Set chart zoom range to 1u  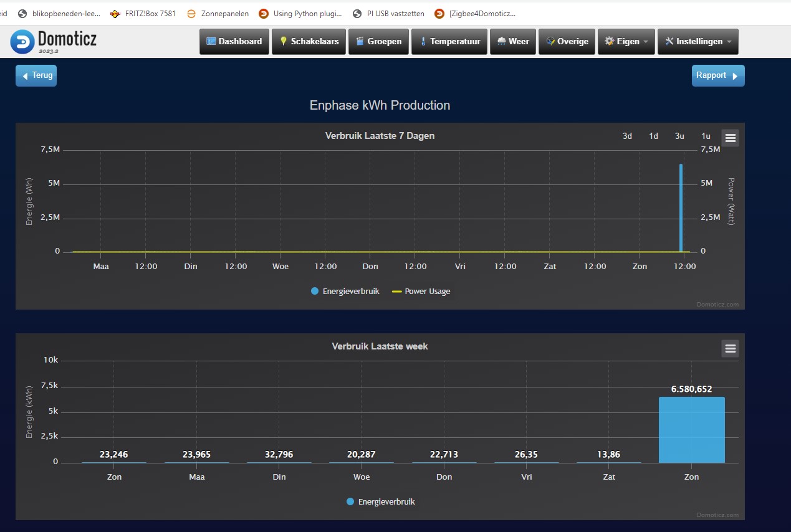[706, 136]
